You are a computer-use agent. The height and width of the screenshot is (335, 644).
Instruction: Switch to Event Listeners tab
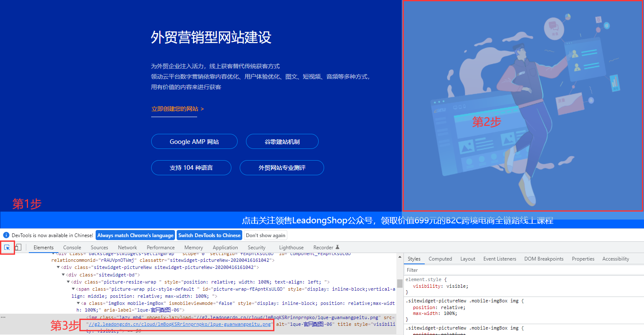499,259
